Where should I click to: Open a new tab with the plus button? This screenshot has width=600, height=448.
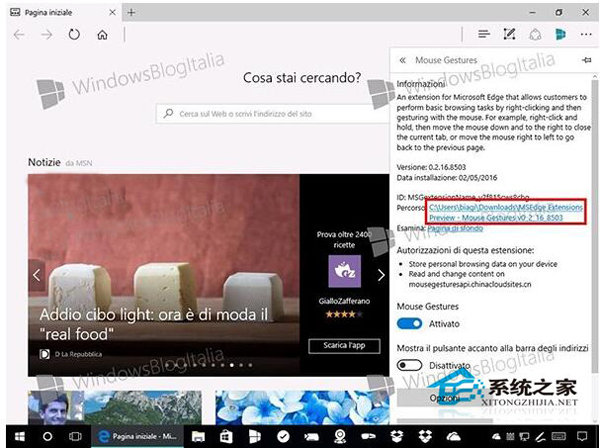(x=131, y=13)
